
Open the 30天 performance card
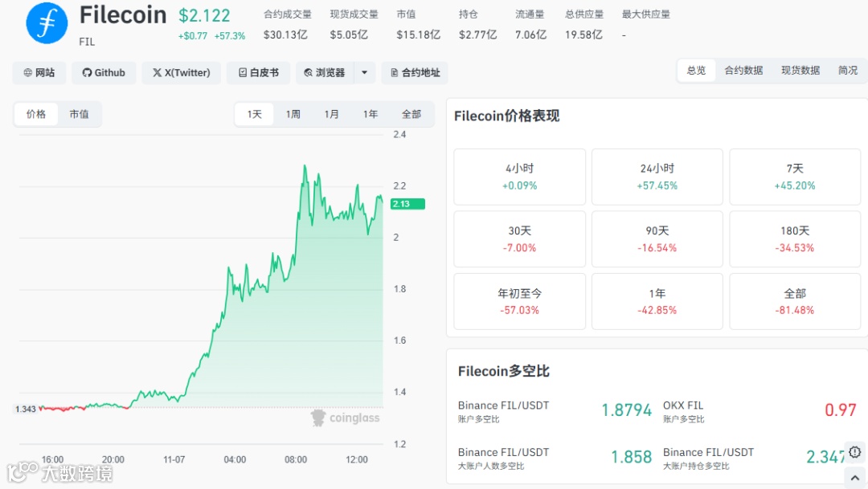click(x=519, y=239)
